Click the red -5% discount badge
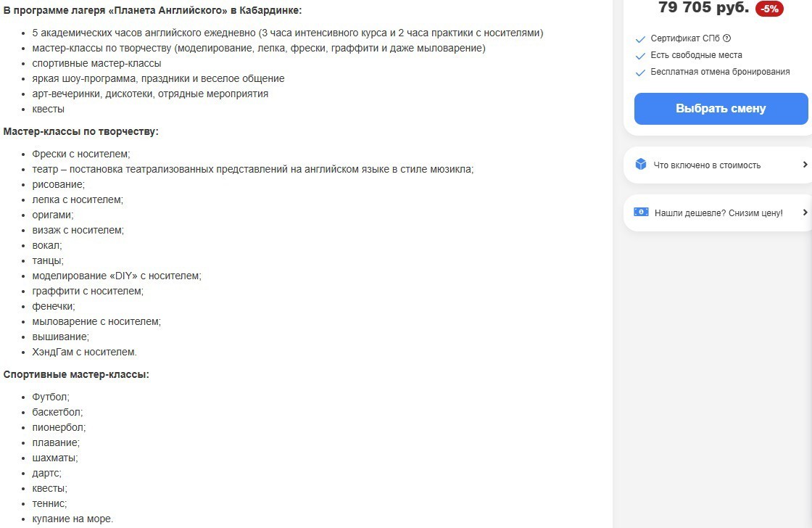Screen dimensions: 812x528 pyautogui.click(x=769, y=9)
